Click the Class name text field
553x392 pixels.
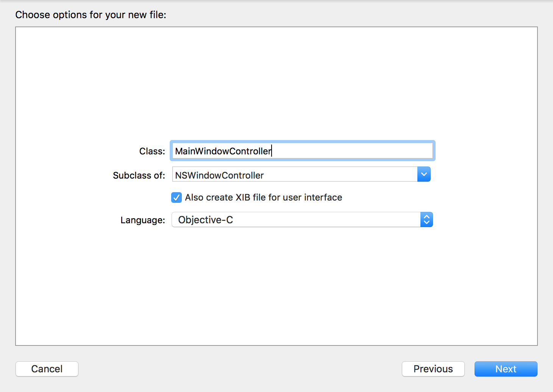pyautogui.click(x=302, y=151)
